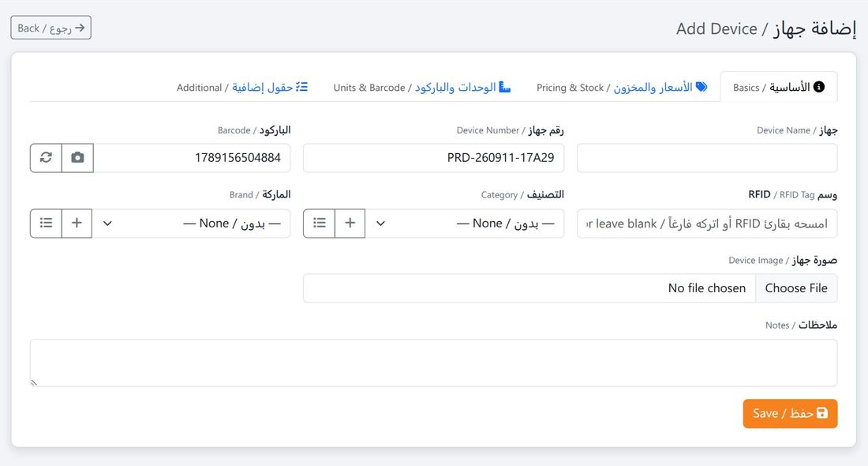The height and width of the screenshot is (466, 868).
Task: Click the Device Number field PRD-260911-17A29
Action: tap(433, 158)
